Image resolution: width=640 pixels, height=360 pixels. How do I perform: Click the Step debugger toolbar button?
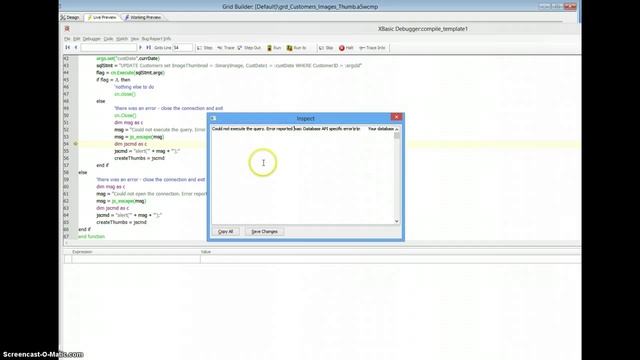(x=204, y=48)
